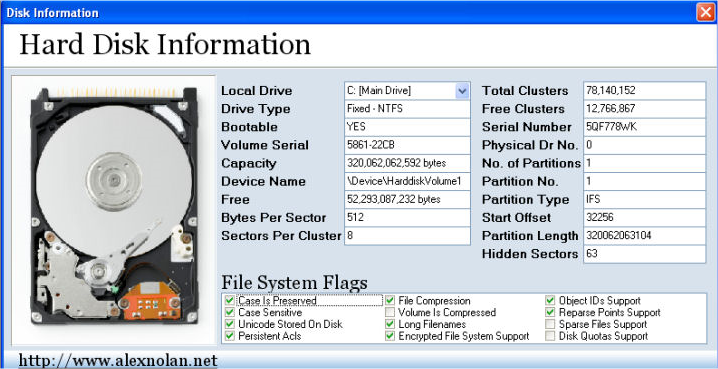
Task: Toggle Encrypted File System Support checkbox
Action: tap(390, 336)
